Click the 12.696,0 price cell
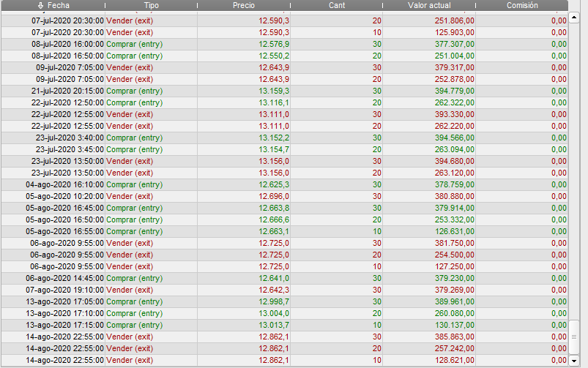 (x=274, y=196)
